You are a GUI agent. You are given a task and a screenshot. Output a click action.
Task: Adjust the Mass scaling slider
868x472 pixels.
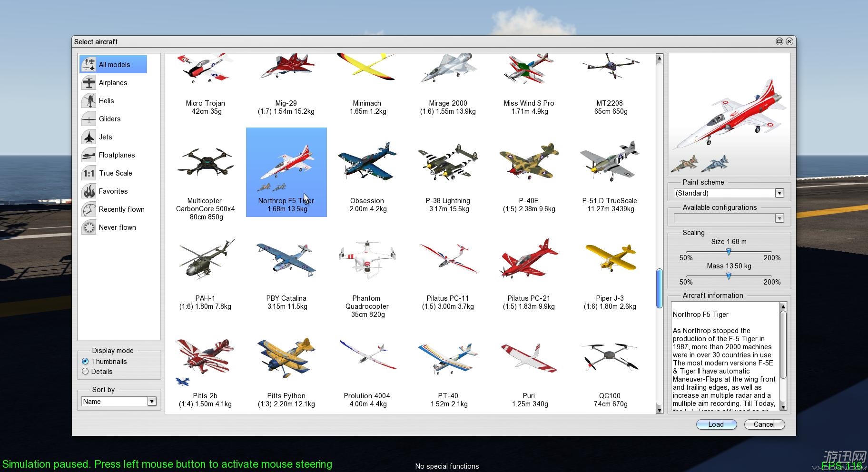coord(729,275)
